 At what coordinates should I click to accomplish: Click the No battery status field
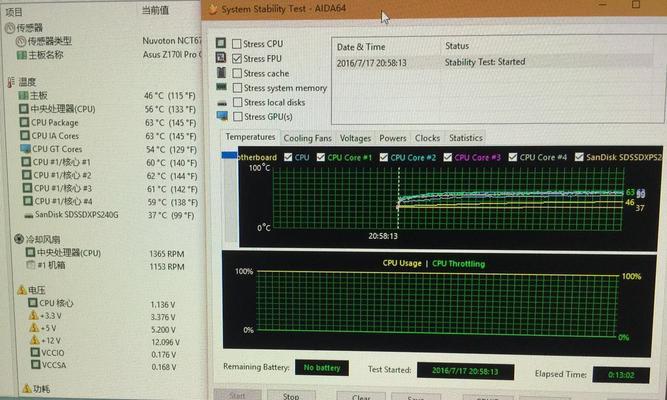[x=322, y=368]
